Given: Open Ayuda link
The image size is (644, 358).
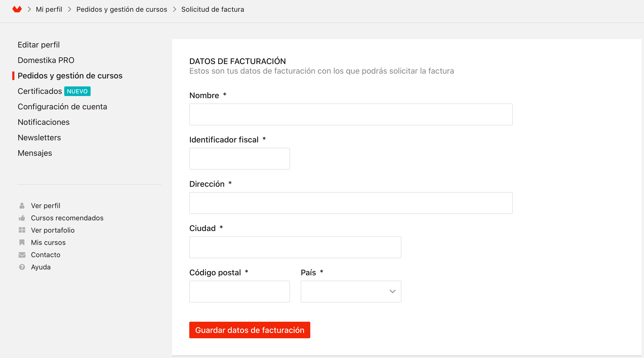Looking at the screenshot, I should [41, 267].
